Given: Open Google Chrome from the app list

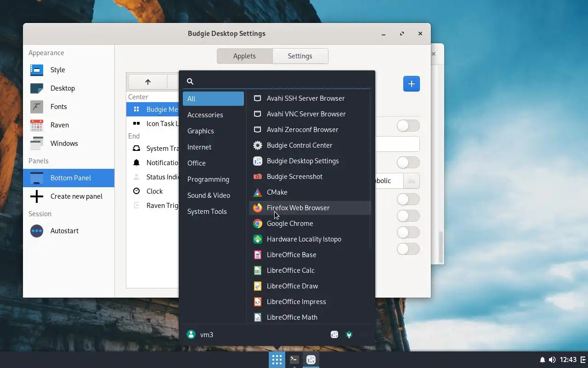Looking at the screenshot, I should (x=310, y=224).
